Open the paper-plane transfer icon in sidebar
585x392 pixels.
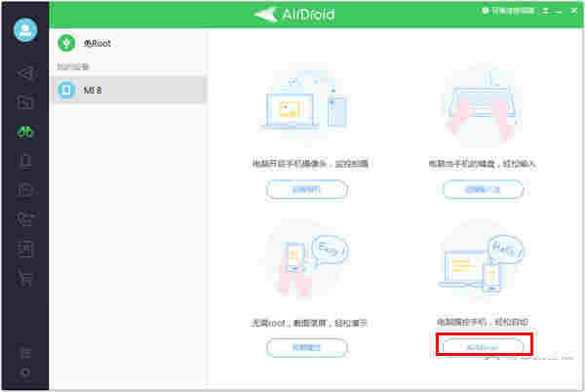25,73
